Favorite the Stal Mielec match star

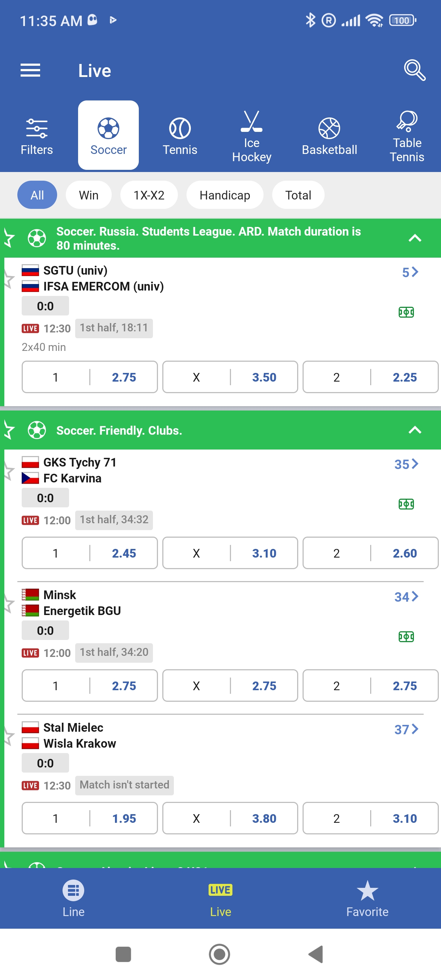[x=8, y=736]
